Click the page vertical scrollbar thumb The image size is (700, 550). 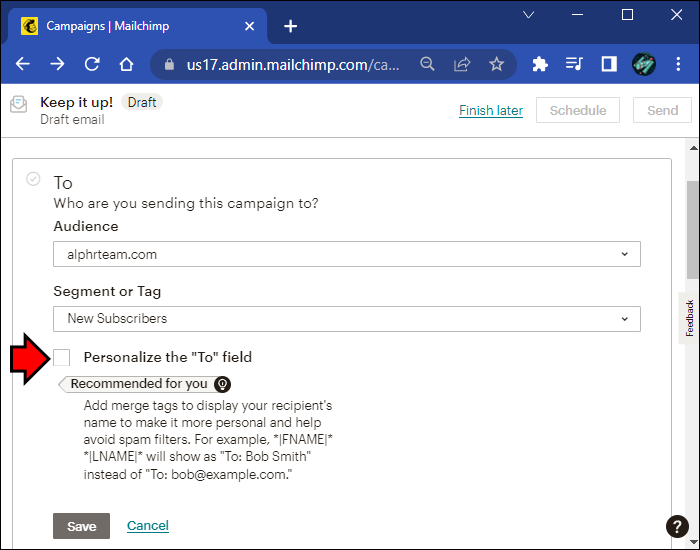692,230
